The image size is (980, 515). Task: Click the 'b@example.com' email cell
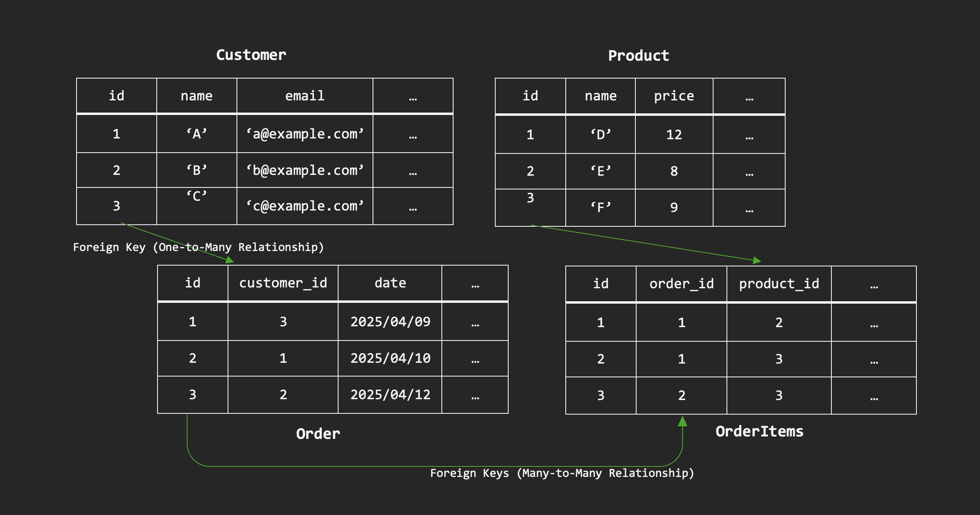[305, 170]
